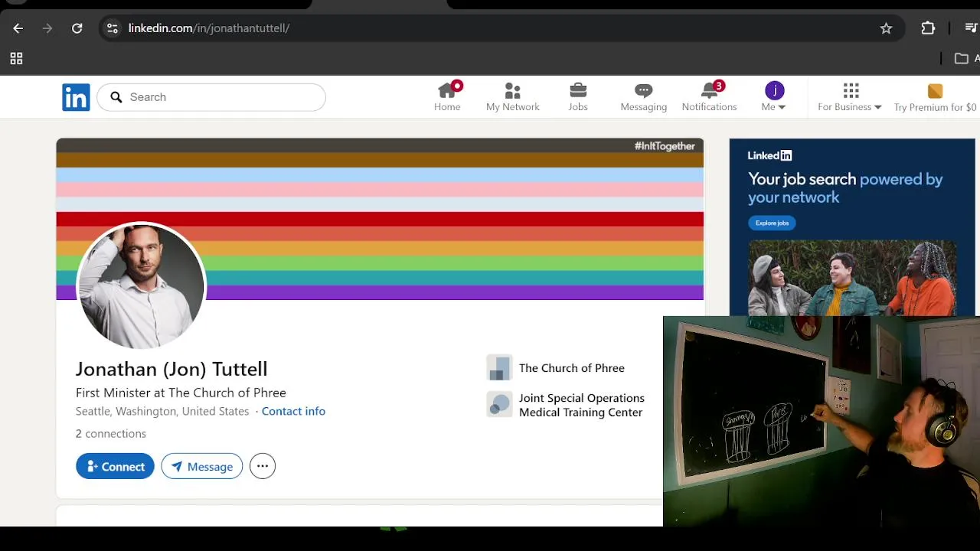View 2 connections
The width and height of the screenshot is (980, 551).
(x=111, y=434)
